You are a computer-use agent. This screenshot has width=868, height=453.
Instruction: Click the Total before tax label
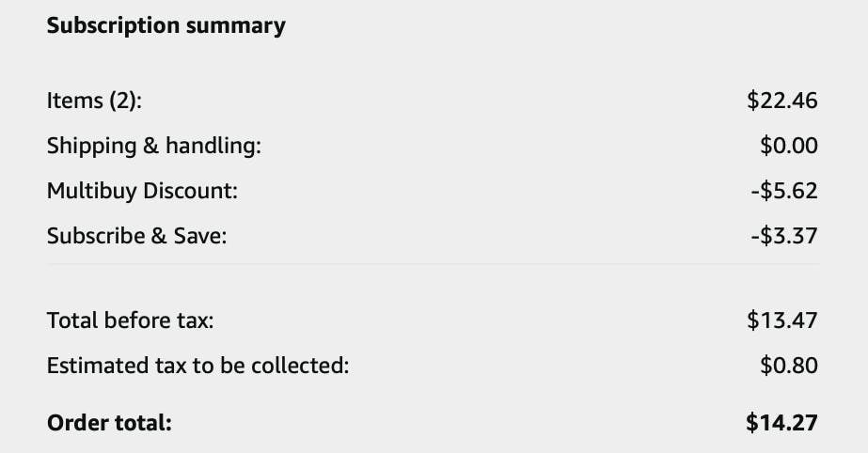(x=130, y=320)
